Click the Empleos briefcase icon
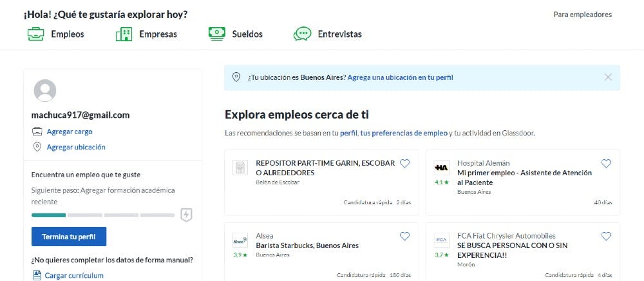Viewport: 644px width, 281px height. [35, 34]
